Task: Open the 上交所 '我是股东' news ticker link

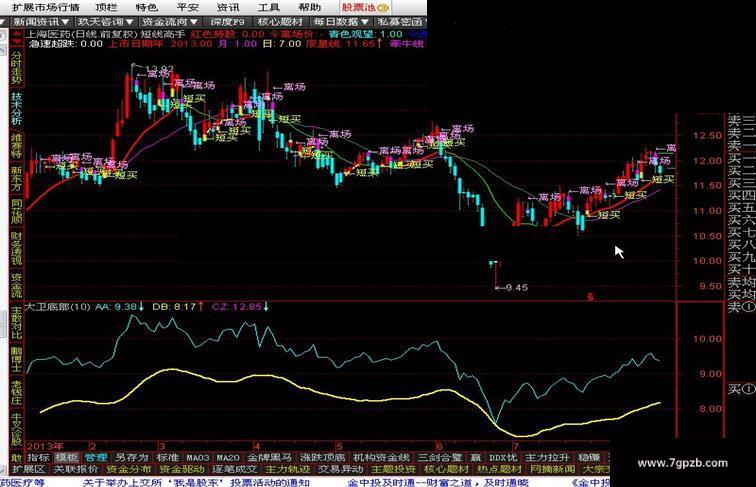Action: [196, 482]
